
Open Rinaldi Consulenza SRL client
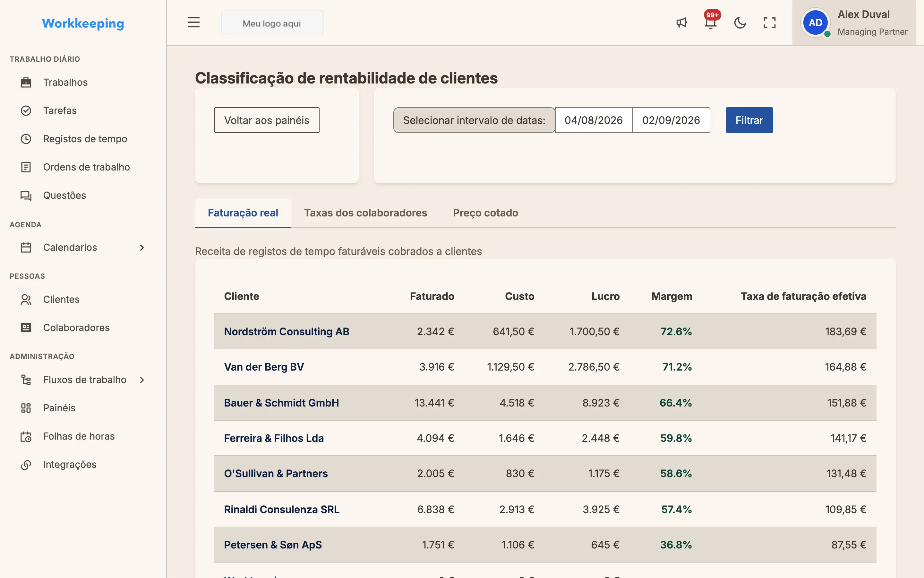282,509
